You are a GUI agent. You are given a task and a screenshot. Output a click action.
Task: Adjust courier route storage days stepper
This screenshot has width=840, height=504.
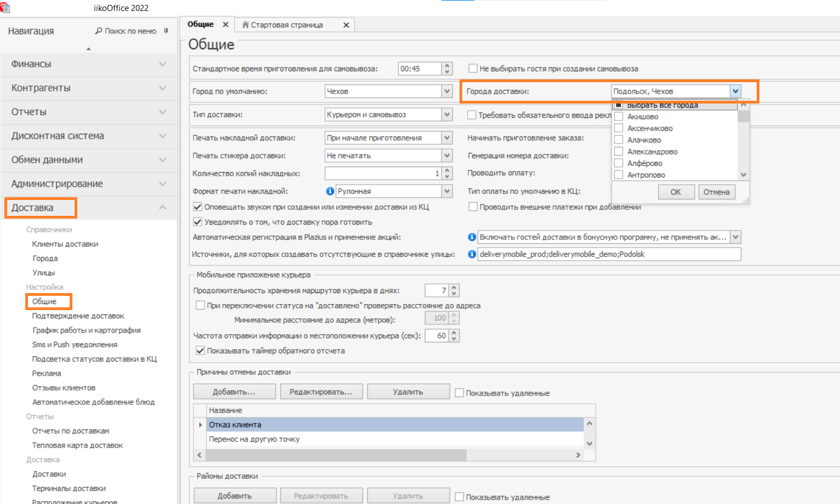454,290
